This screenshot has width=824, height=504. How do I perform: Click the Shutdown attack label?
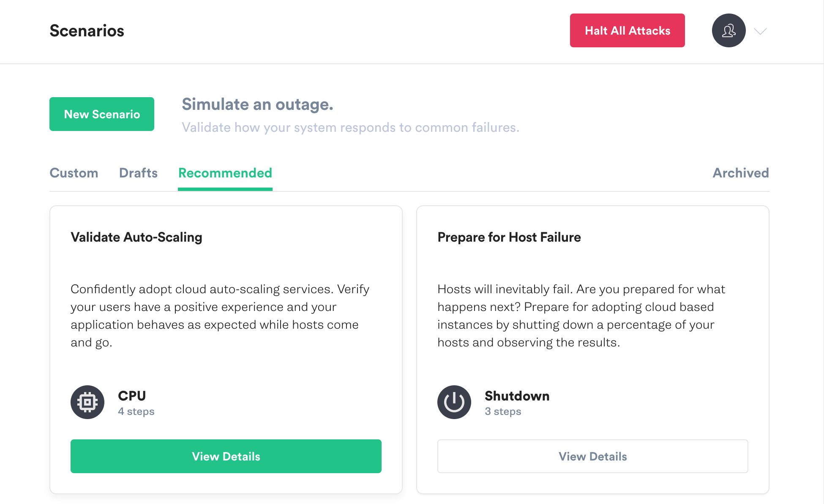click(517, 396)
